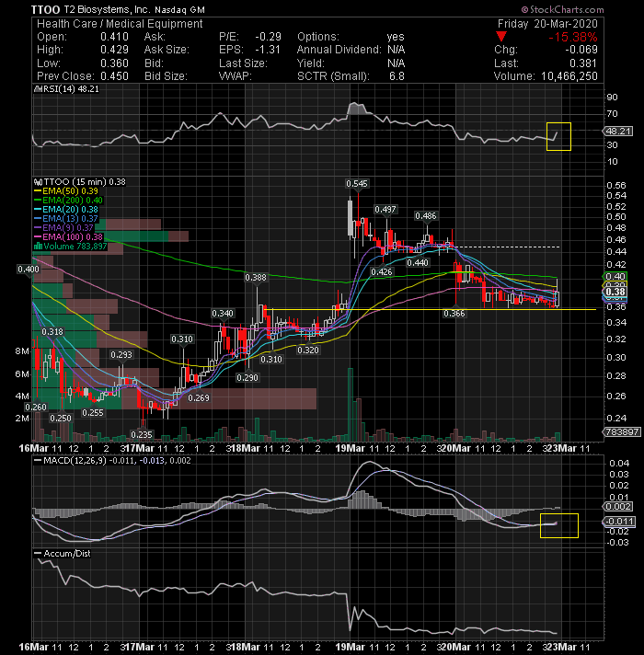
Task: Click the Open value 0.410
Action: (x=114, y=37)
